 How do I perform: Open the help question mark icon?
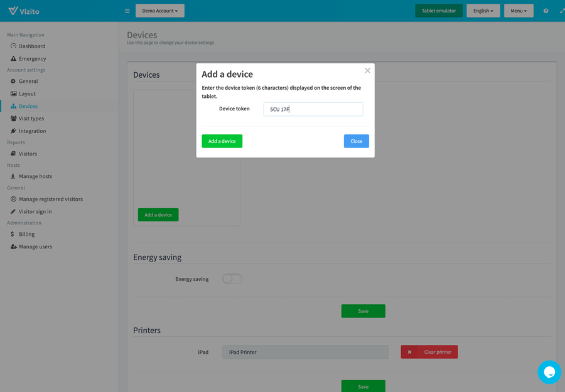[546, 11]
